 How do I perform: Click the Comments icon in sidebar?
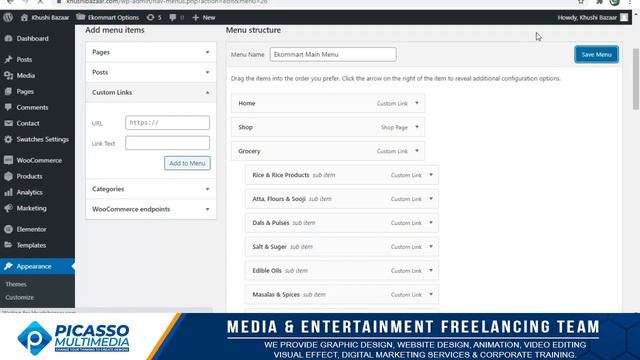[9, 107]
